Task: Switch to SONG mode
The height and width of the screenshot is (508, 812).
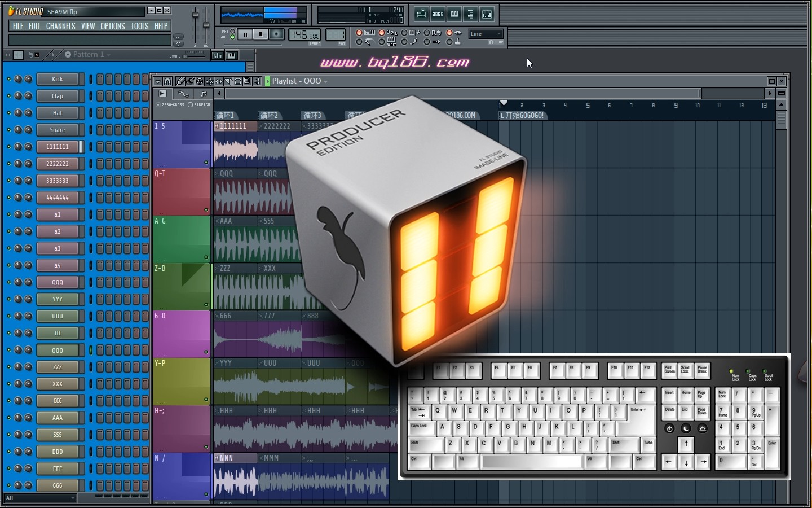Action: click(232, 37)
